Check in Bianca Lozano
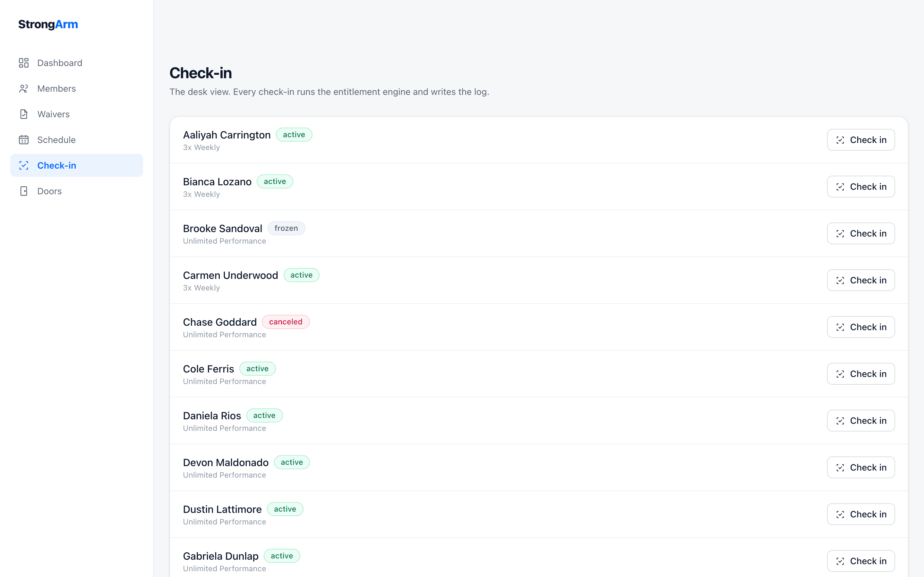The image size is (924, 577). [x=860, y=187]
